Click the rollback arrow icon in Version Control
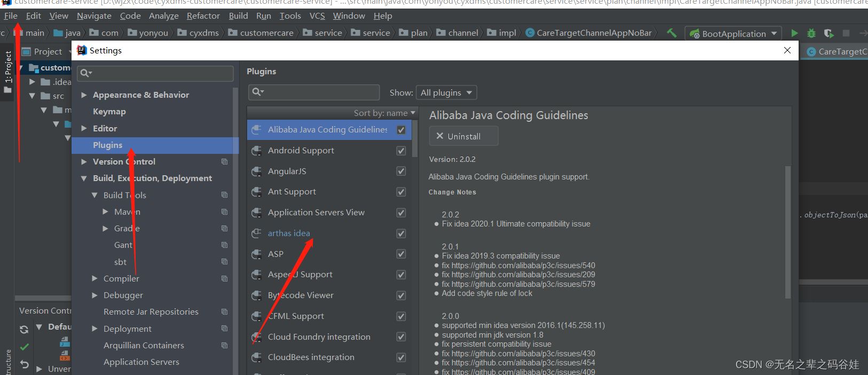The height and width of the screenshot is (375, 868). (x=24, y=364)
